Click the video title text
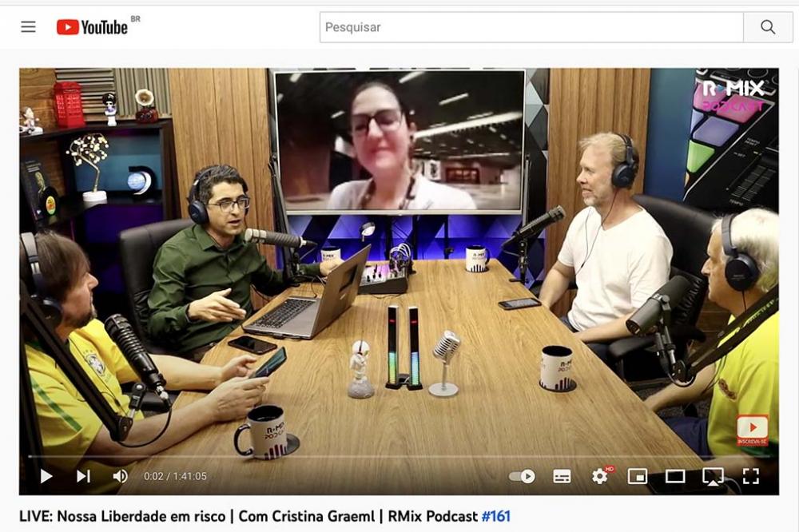Image resolution: width=799 pixels, height=532 pixels. coord(264,516)
